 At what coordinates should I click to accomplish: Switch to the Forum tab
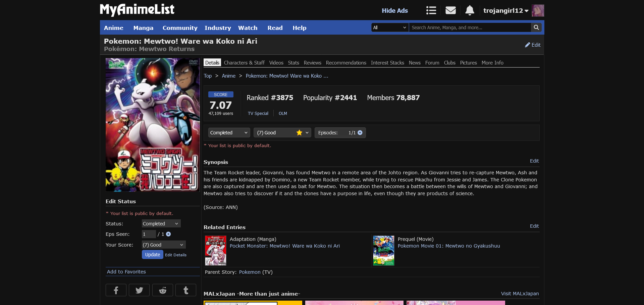click(x=432, y=63)
